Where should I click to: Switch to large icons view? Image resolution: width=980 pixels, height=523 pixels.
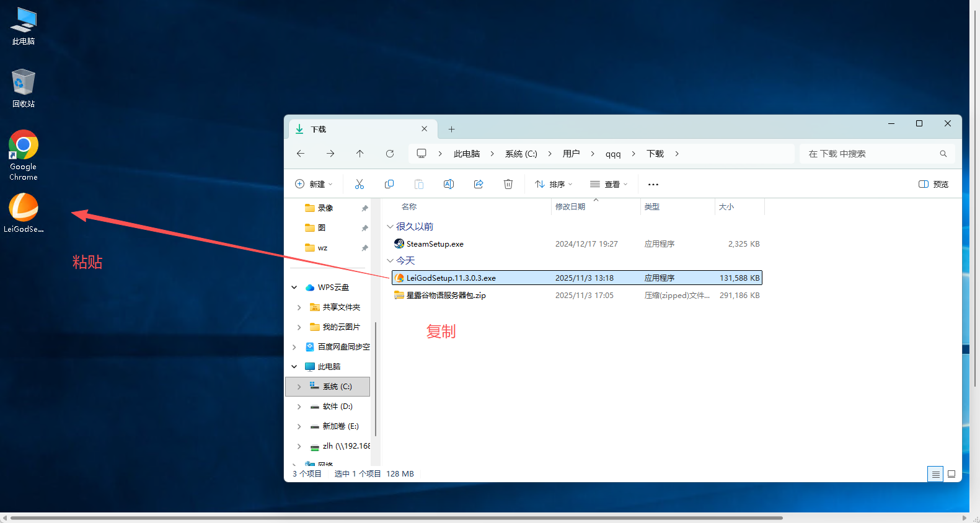(x=951, y=474)
